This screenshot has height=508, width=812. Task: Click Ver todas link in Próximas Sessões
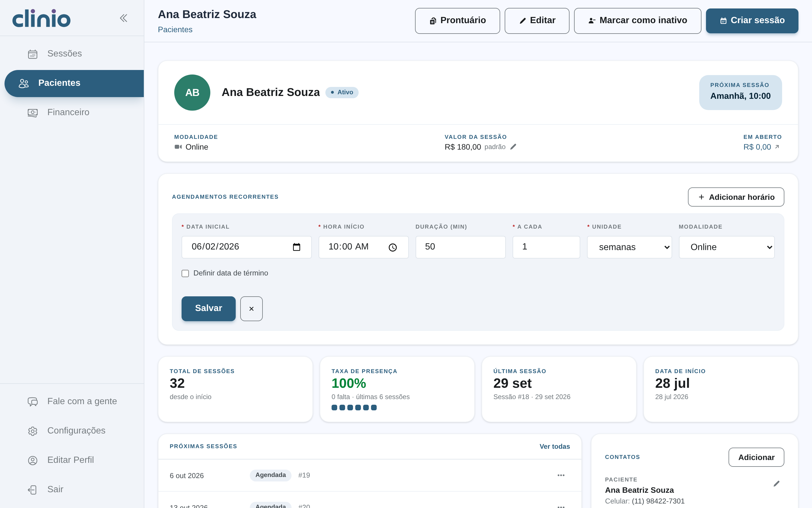coord(555,446)
